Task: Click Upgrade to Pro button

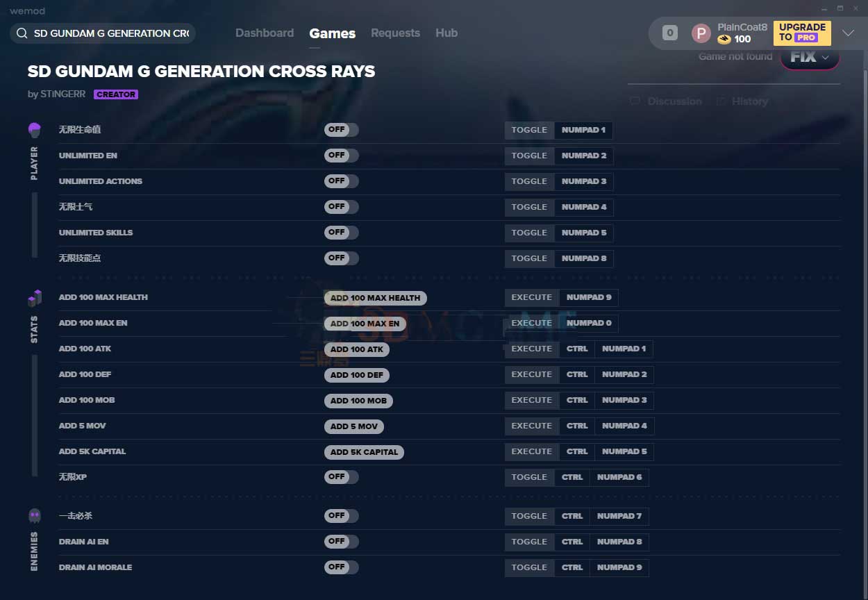Action: [x=802, y=33]
